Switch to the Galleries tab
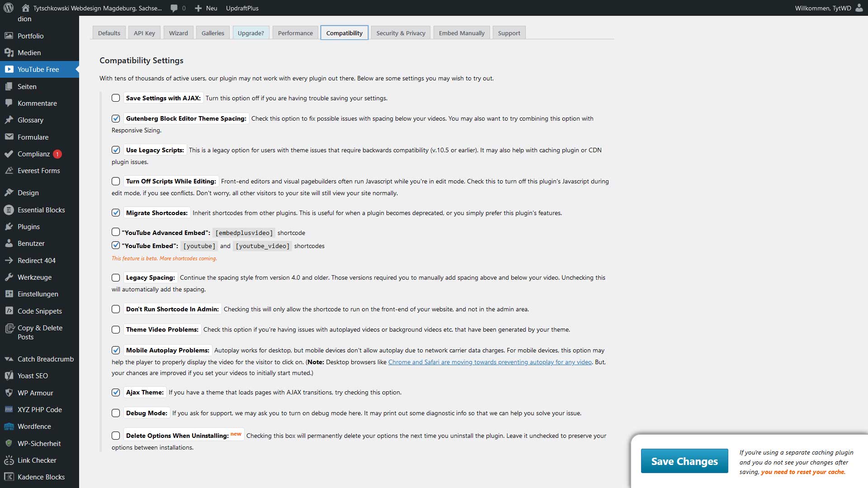 [213, 33]
